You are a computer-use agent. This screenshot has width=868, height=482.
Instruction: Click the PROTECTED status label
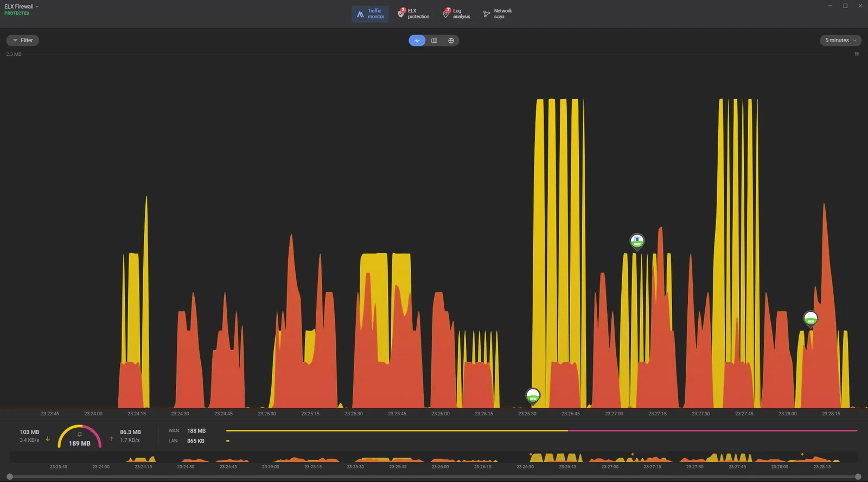(x=17, y=14)
